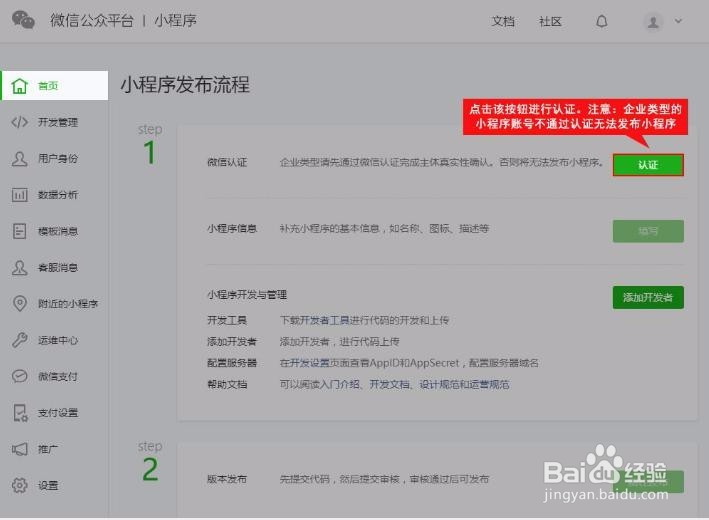Click the 版本发布 label text
709x520 pixels.
pyautogui.click(x=227, y=479)
